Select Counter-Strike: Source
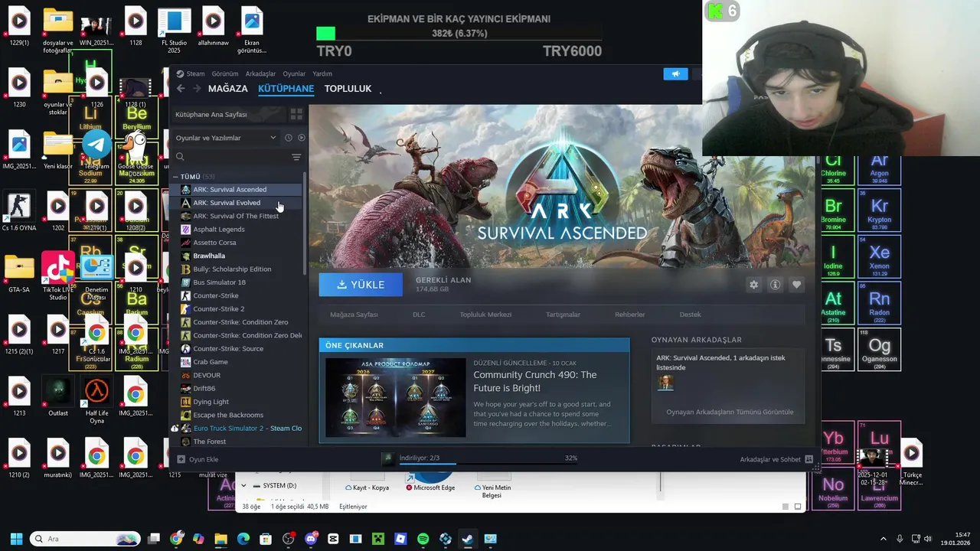Viewport: 980px width, 551px height. click(x=228, y=348)
